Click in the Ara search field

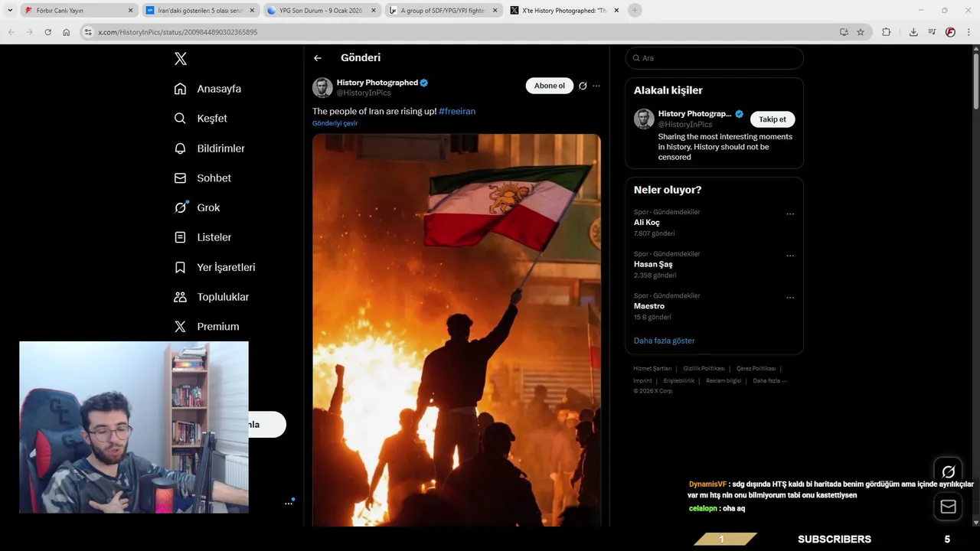[x=714, y=58]
